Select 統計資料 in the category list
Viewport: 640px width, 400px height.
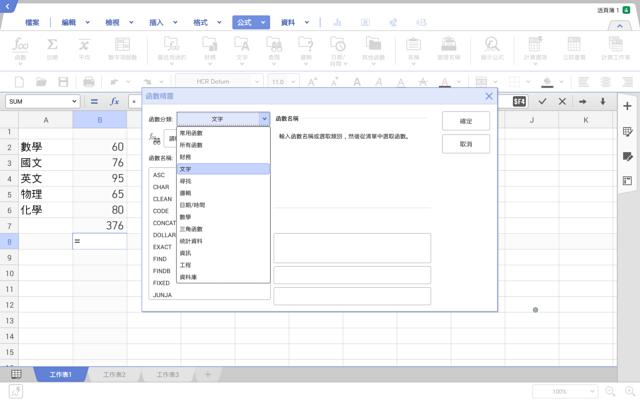tap(223, 241)
